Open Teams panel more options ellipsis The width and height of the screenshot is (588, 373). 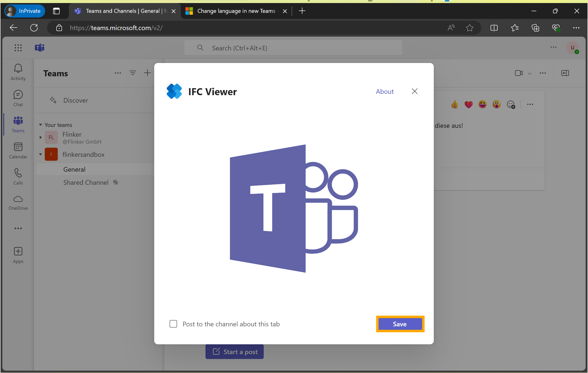click(118, 73)
